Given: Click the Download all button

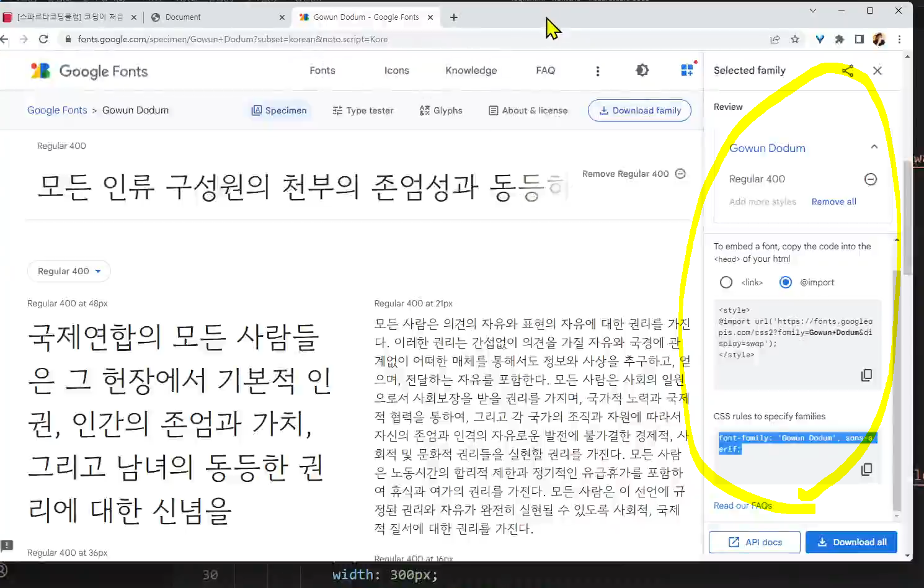Looking at the screenshot, I should pos(851,542).
